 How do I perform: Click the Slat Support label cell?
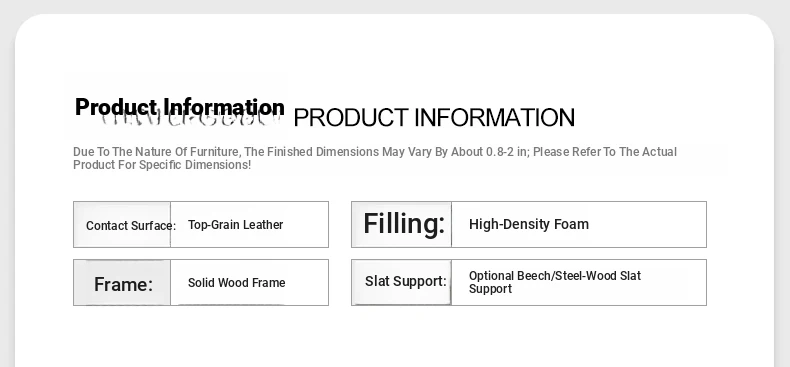[x=402, y=282]
